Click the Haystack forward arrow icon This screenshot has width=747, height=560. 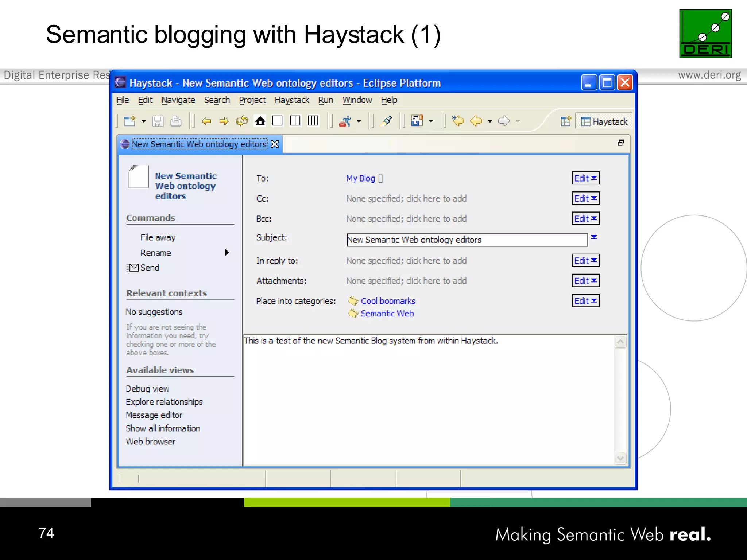(224, 121)
